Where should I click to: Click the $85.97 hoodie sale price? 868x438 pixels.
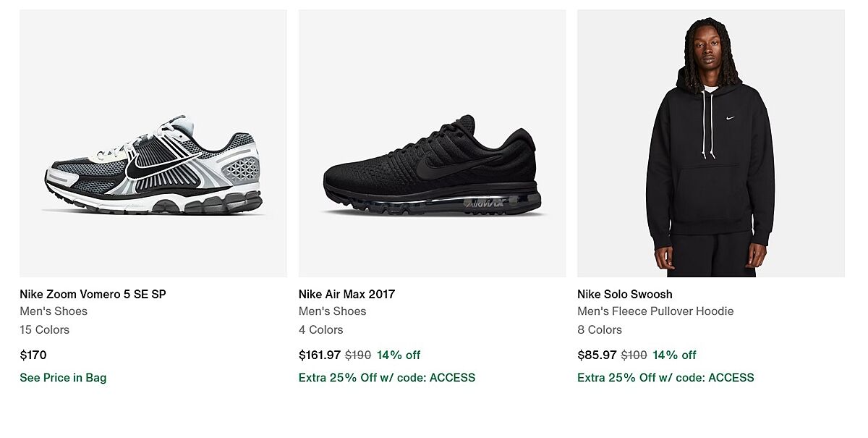click(597, 355)
